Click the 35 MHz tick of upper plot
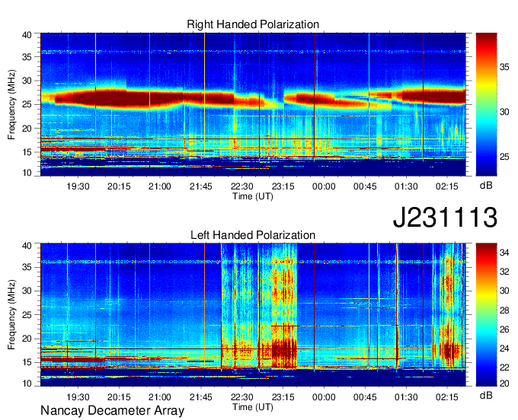The image size is (518, 420). [27, 57]
